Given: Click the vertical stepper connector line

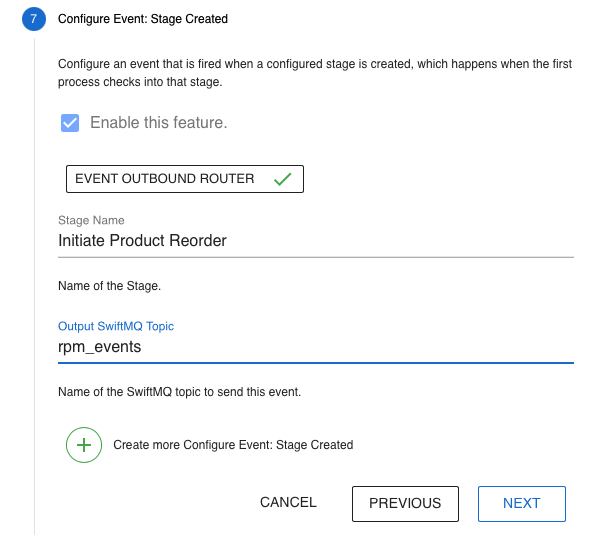Looking at the screenshot, I should (34, 286).
